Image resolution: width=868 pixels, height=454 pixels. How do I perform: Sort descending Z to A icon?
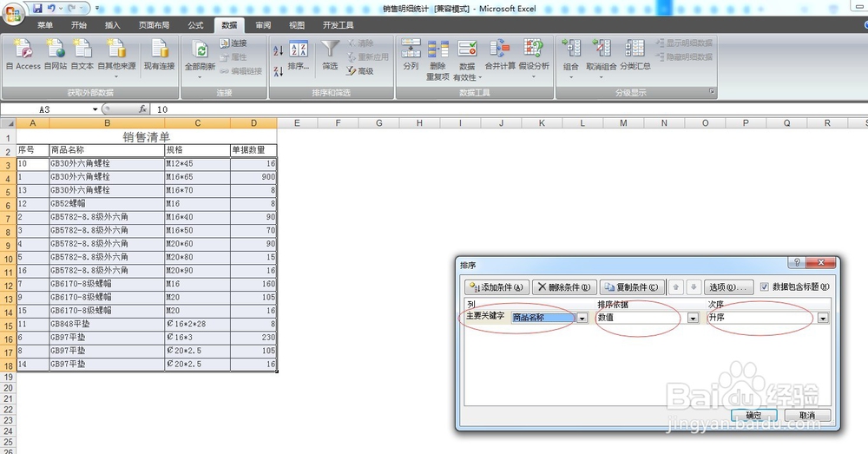pos(279,71)
